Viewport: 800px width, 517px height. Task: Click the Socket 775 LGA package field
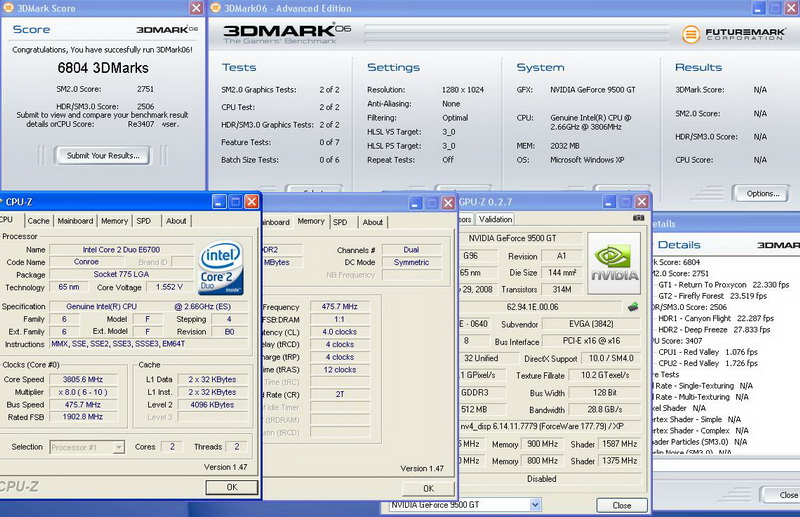(121, 274)
